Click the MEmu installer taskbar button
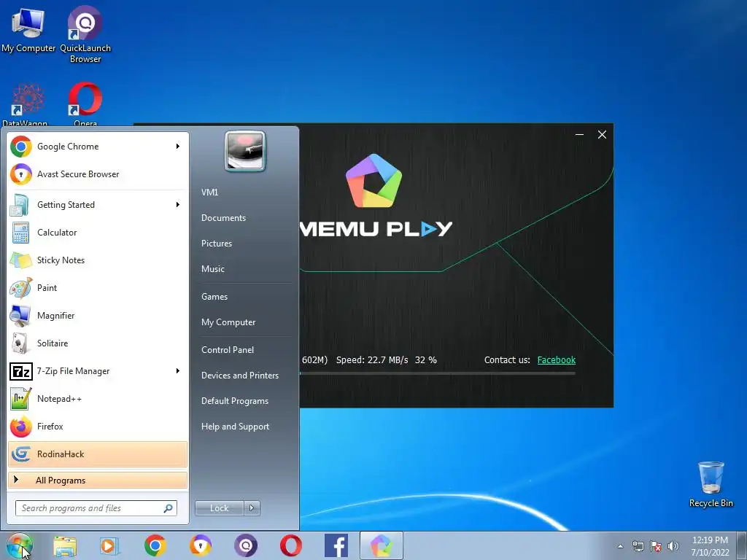This screenshot has height=560, width=747. (x=382, y=545)
